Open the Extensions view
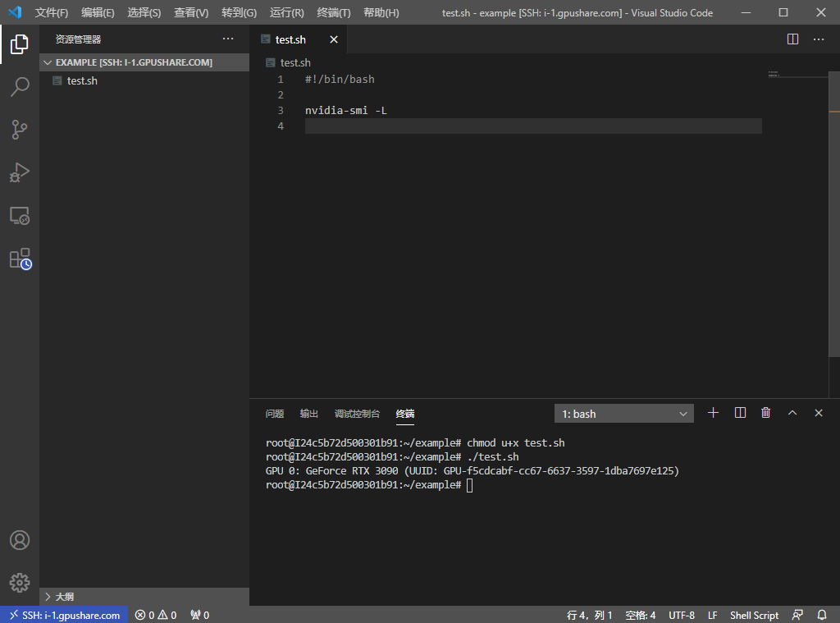This screenshot has width=840, height=623. point(21,259)
